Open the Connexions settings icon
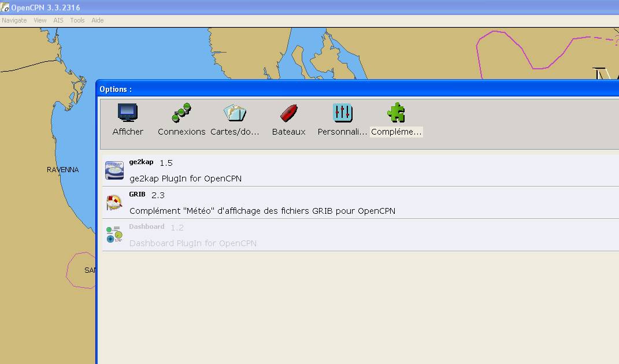The width and height of the screenshot is (619, 364). (181, 113)
